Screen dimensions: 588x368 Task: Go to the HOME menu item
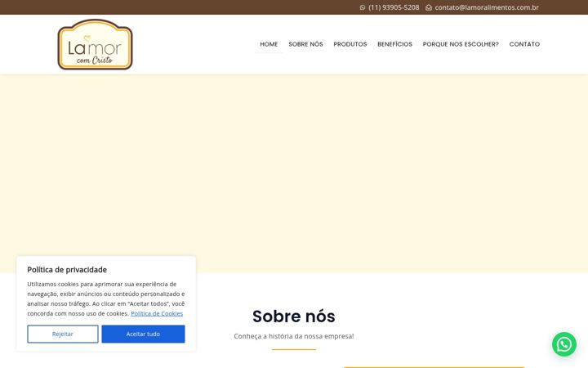(269, 44)
